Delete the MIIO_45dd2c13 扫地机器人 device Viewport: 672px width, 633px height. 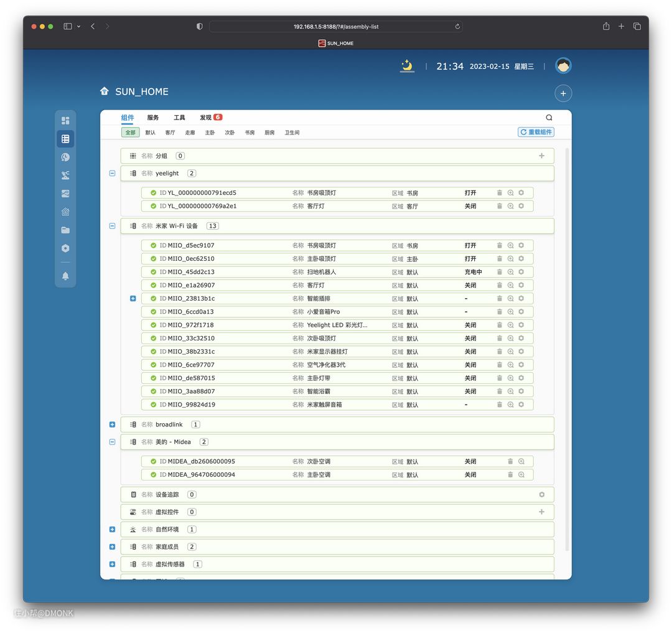point(499,272)
